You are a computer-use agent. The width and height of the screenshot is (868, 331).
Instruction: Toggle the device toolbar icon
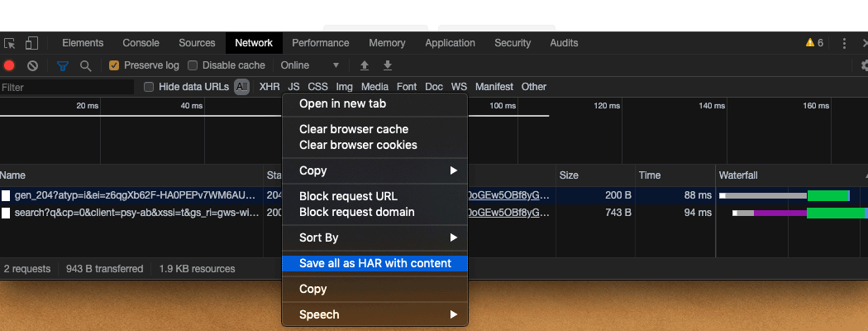point(31,43)
